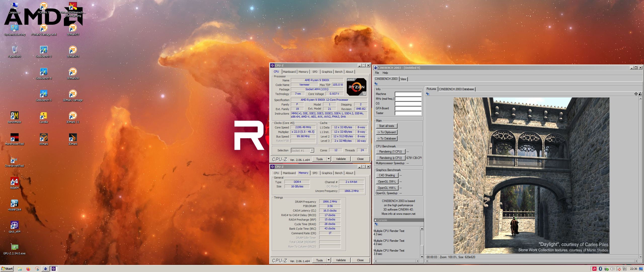This screenshot has height=272, width=644.
Task: Launch cpuz_x64 from the desktop
Action: point(14,227)
